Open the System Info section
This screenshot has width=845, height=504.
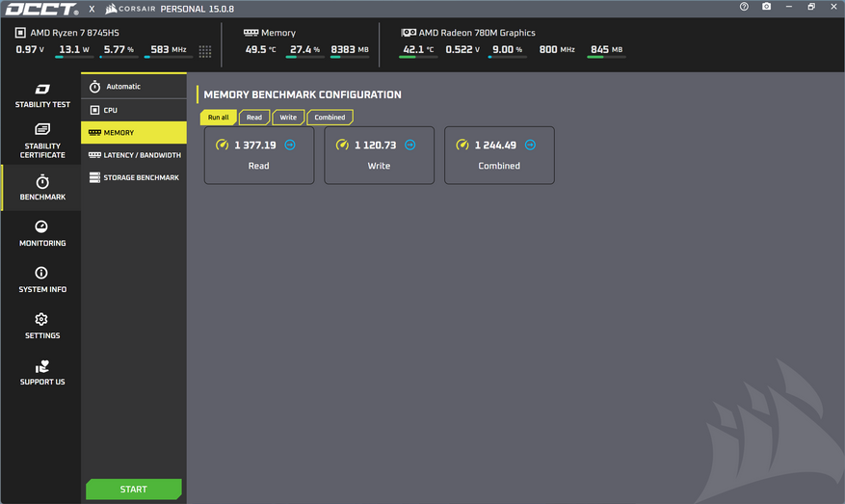(x=42, y=279)
